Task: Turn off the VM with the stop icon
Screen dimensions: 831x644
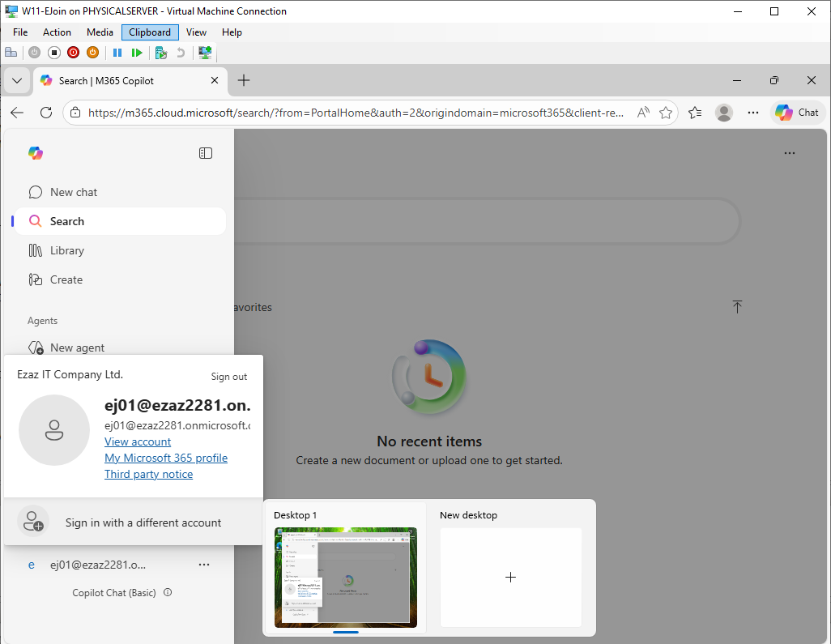Action: pyautogui.click(x=54, y=53)
